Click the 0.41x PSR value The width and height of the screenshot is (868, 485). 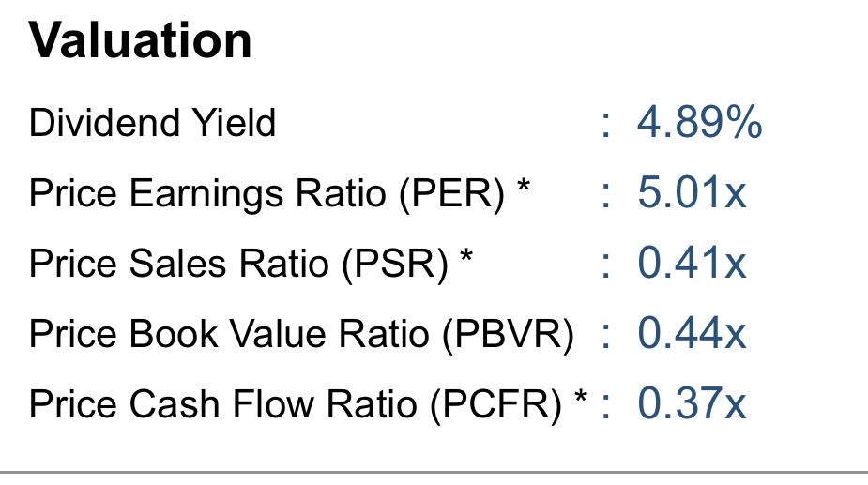[692, 264]
